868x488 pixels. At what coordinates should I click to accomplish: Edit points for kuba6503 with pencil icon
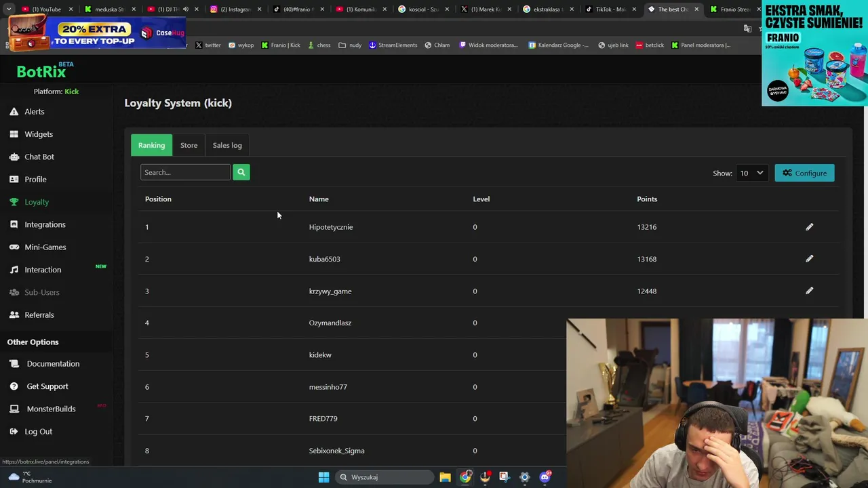pos(809,259)
